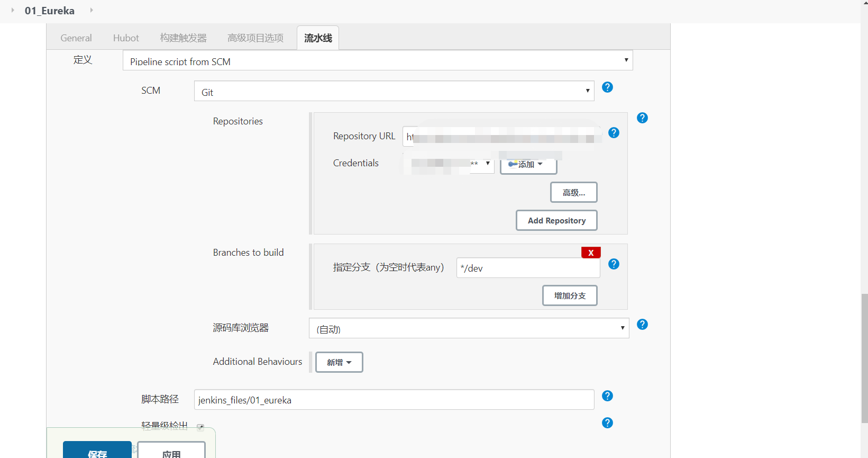Switch to the General tab

click(x=76, y=38)
